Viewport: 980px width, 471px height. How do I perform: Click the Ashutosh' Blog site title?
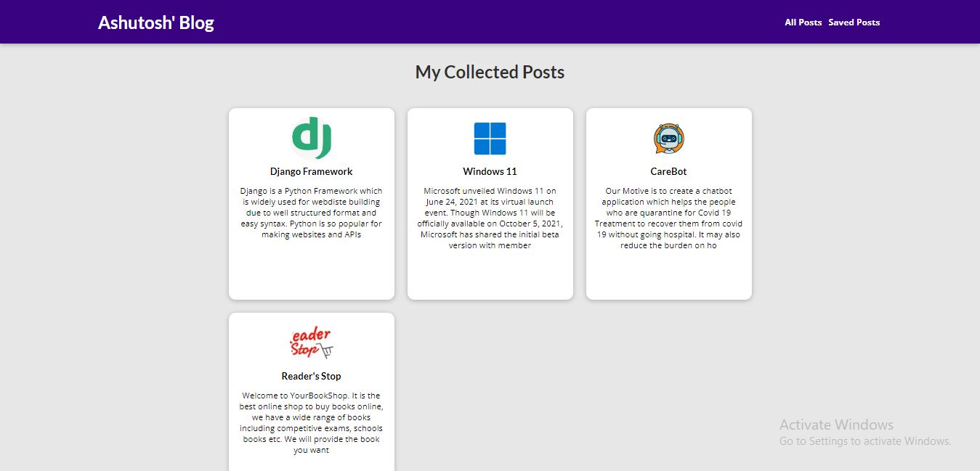click(x=156, y=22)
